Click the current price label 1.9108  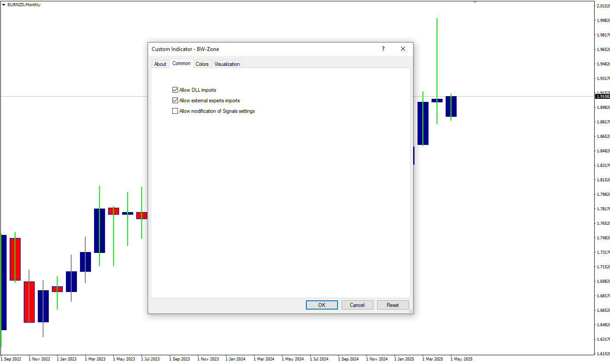click(x=602, y=96)
